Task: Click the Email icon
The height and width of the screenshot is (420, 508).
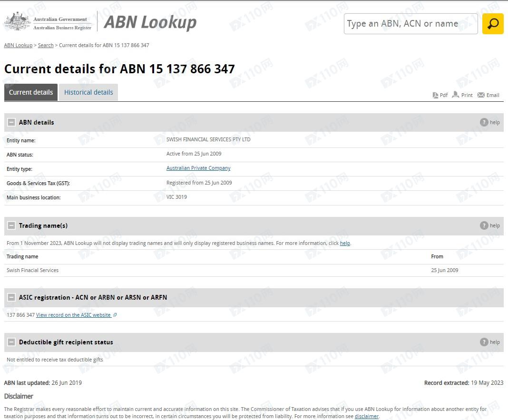Action: [481, 95]
